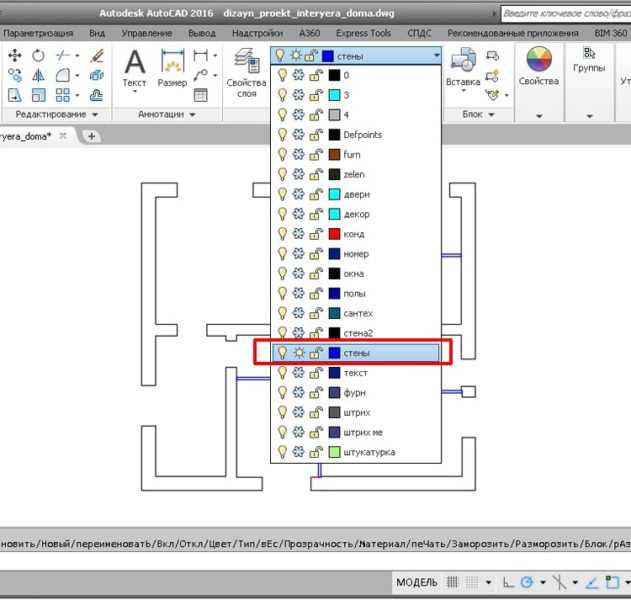
Task: Click the Groups (Группы) icon
Action: [589, 53]
